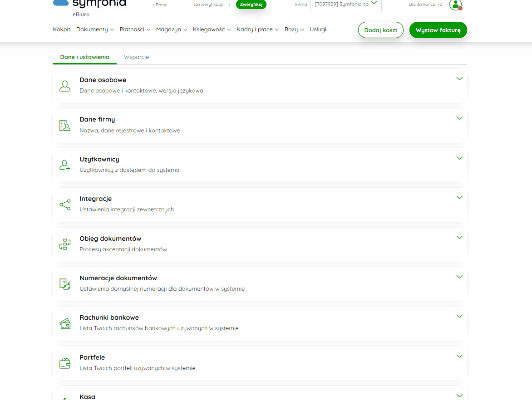Image resolution: width=532 pixels, height=400 pixels.
Task: Expand the Dane firmy section chevron
Action: click(459, 118)
